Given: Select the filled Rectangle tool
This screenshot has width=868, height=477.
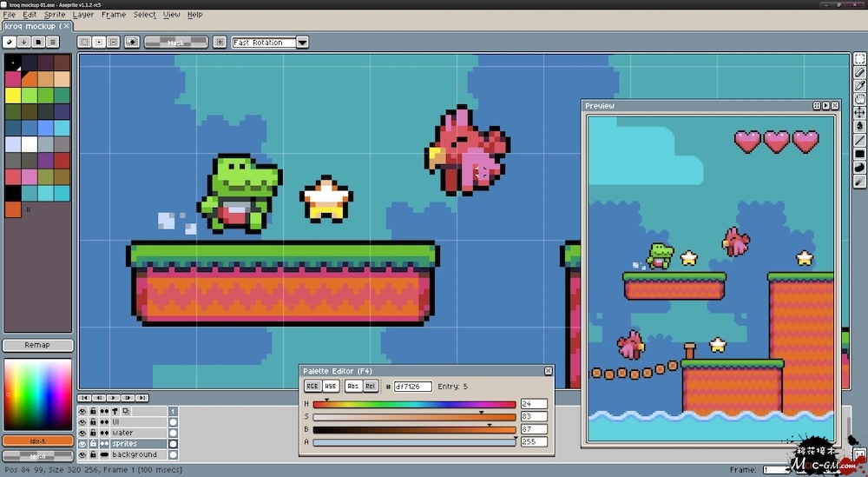Looking at the screenshot, I should point(859,155).
